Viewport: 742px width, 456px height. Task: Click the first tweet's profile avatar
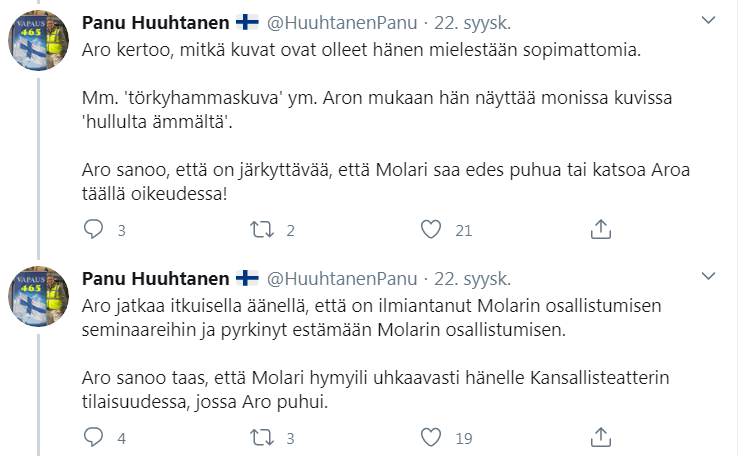tap(39, 43)
